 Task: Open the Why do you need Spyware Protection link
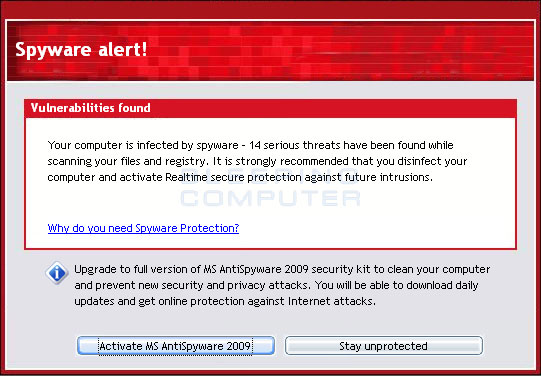tap(143, 228)
